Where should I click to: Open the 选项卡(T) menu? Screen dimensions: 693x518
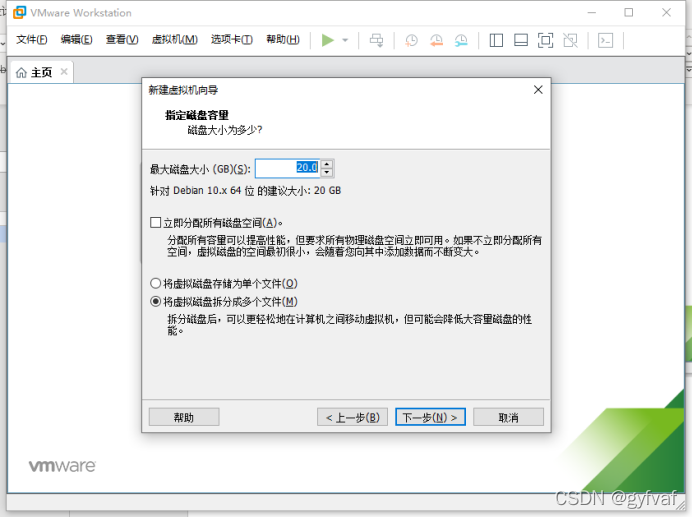coord(232,40)
